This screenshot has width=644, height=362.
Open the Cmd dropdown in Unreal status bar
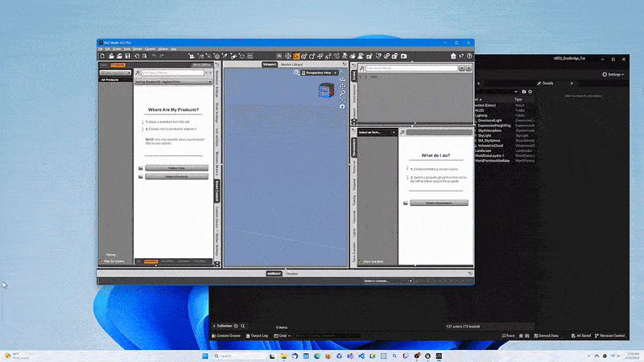click(x=283, y=335)
